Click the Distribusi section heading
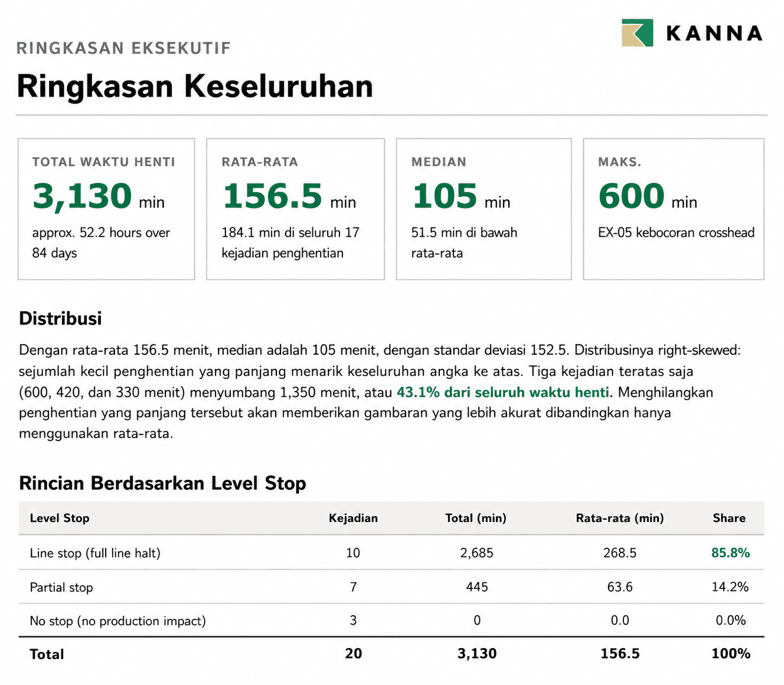784x685 pixels. [x=60, y=319]
